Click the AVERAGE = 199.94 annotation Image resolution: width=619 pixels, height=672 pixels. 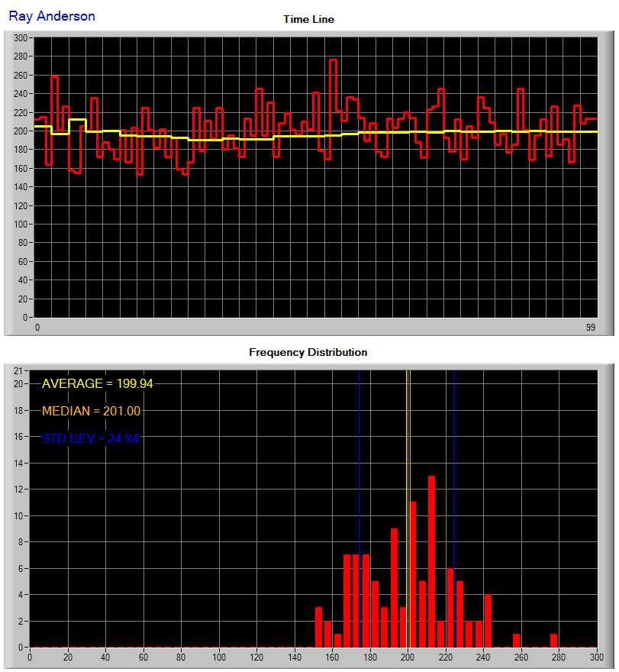97,383
